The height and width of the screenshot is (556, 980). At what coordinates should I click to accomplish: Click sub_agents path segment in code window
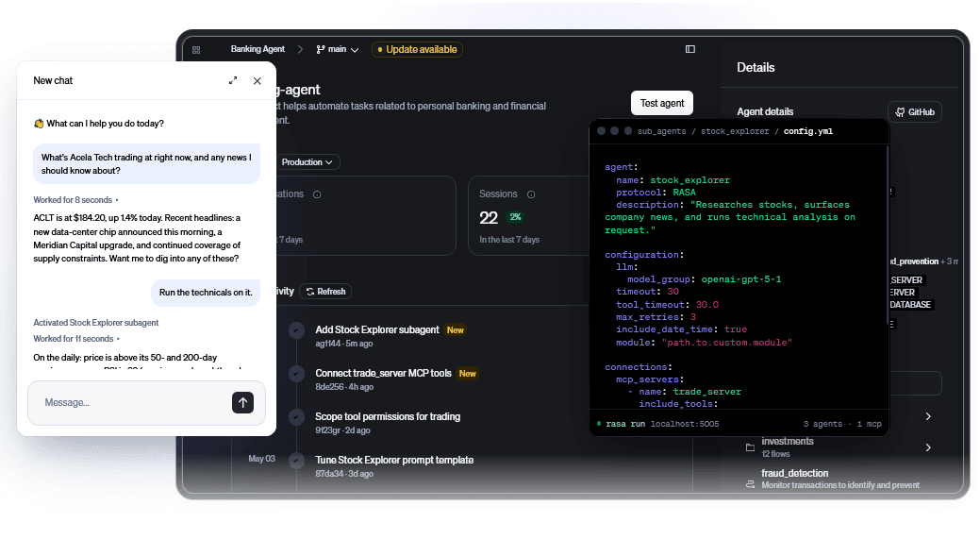coord(661,131)
